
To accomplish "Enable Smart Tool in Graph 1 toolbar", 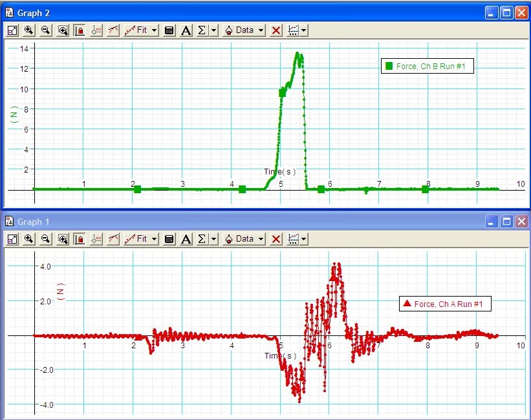I will [96, 239].
